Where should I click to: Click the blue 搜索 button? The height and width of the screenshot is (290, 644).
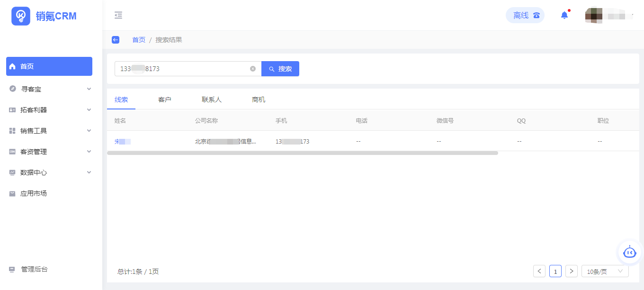[280, 69]
